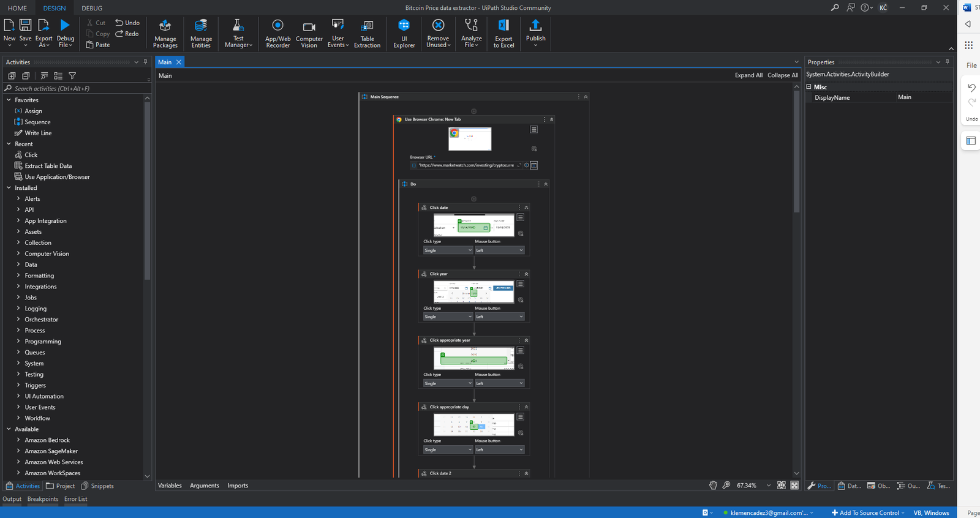980x518 pixels.
Task: Collapse the Favorites group in Activities
Action: click(9, 100)
